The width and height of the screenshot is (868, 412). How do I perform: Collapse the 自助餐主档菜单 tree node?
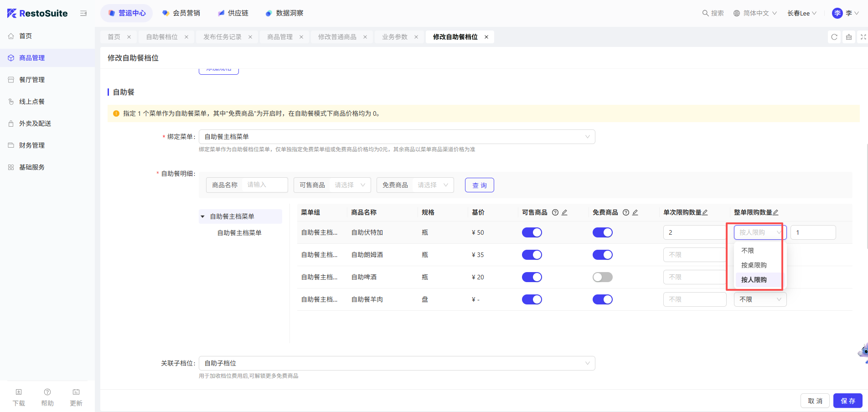point(203,216)
